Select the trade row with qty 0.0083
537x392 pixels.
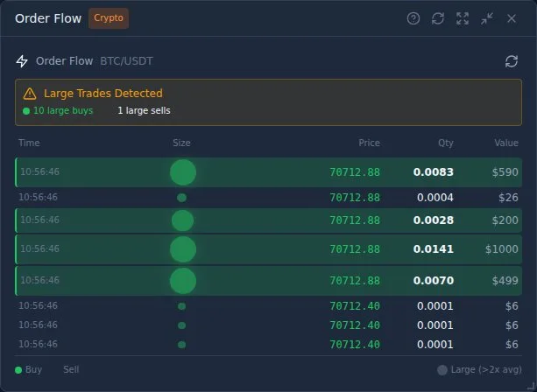pyautogui.click(x=268, y=172)
